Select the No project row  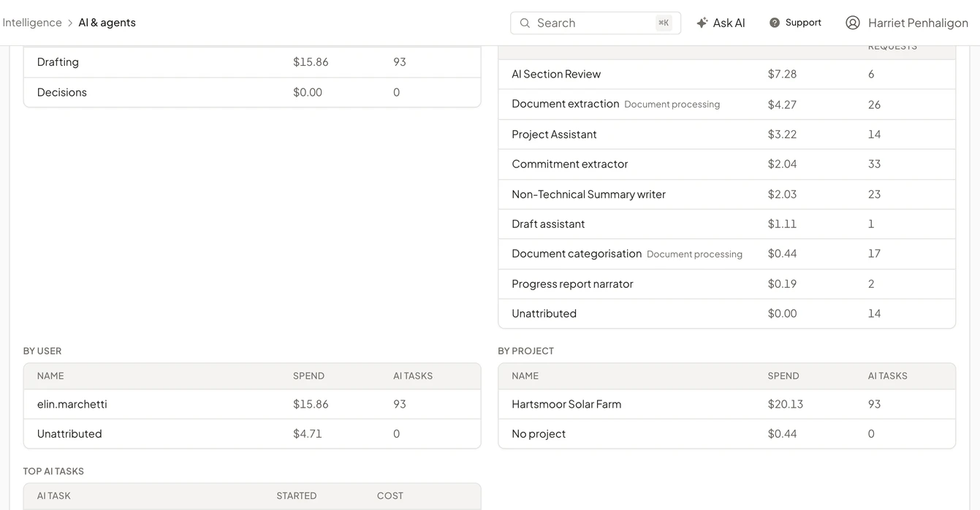[x=726, y=434]
